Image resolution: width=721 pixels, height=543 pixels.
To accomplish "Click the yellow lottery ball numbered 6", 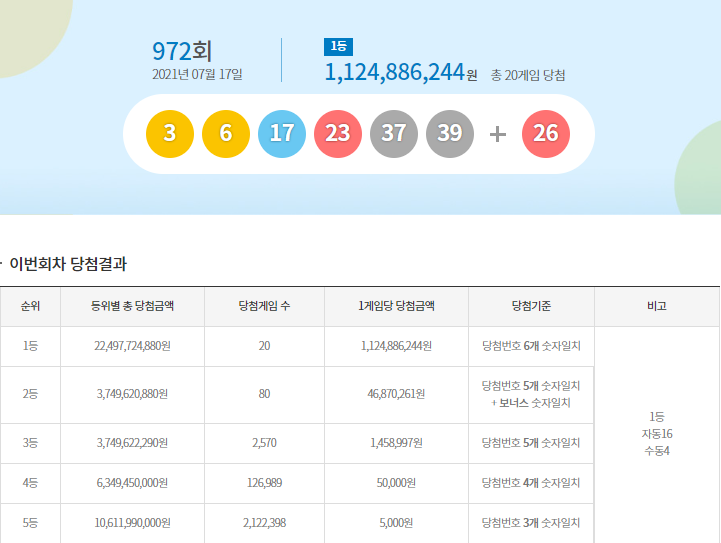I will pos(226,134).
